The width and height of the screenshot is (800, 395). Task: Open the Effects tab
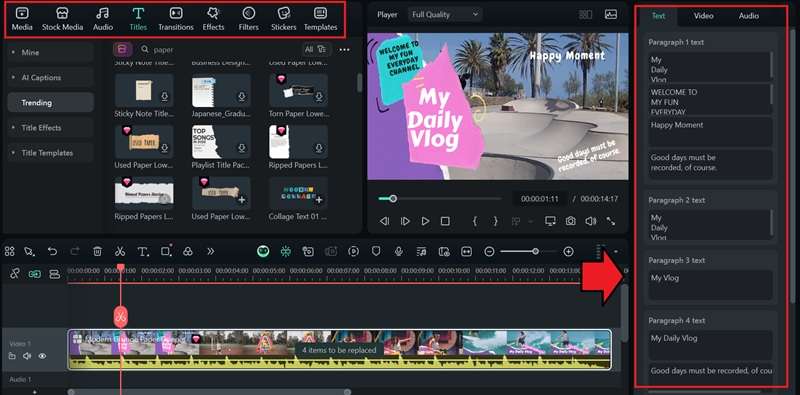213,19
